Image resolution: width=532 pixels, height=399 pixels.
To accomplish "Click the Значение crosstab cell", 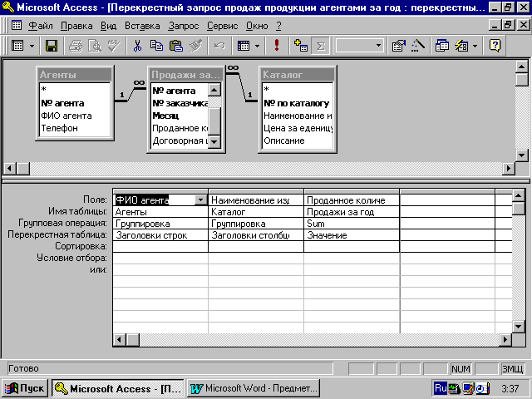I will click(x=352, y=235).
